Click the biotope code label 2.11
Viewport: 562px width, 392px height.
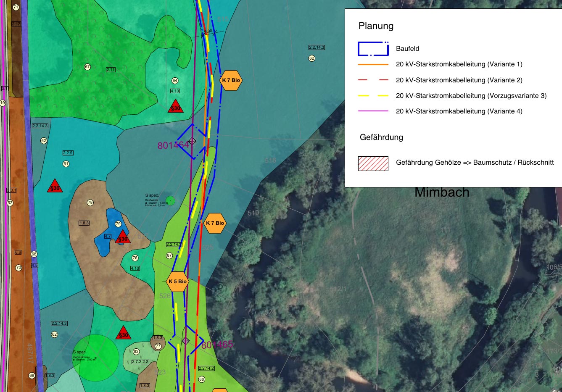click(x=111, y=70)
